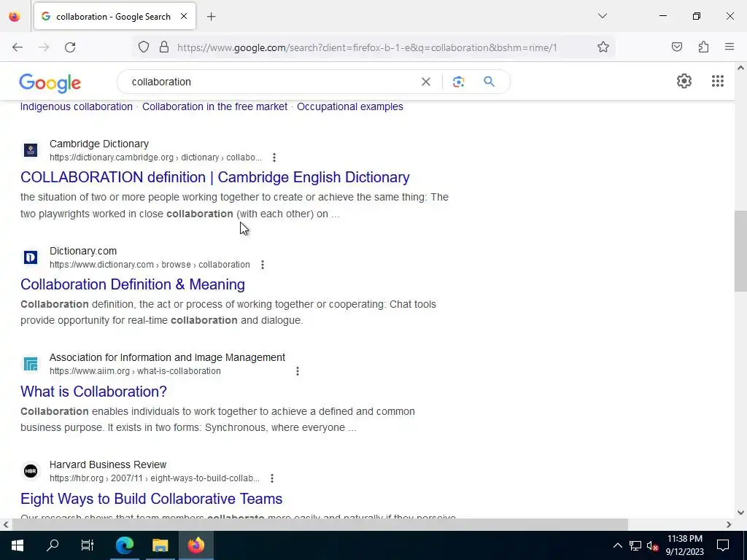747x560 pixels.
Task: Go back to the previous page
Action: coord(18,47)
